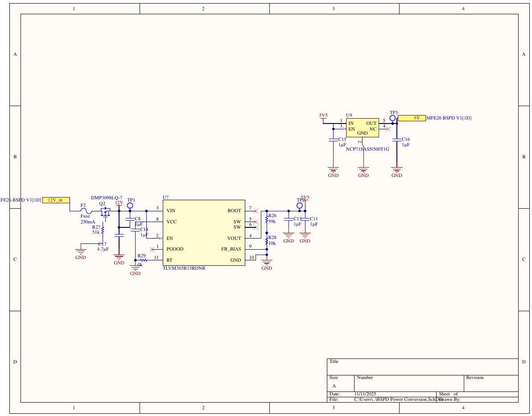
Task: Select the 12V power port symbol
Action: pyautogui.click(x=119, y=205)
